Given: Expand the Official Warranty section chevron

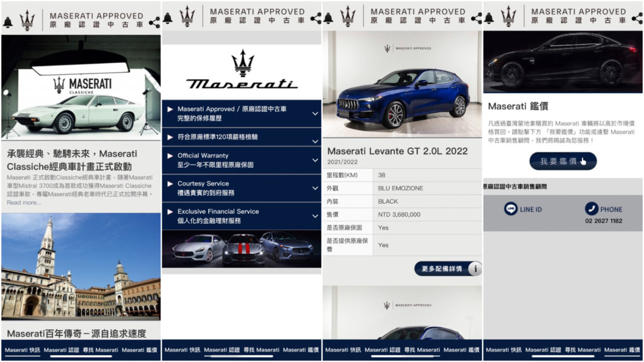Looking at the screenshot, I should coord(315,160).
